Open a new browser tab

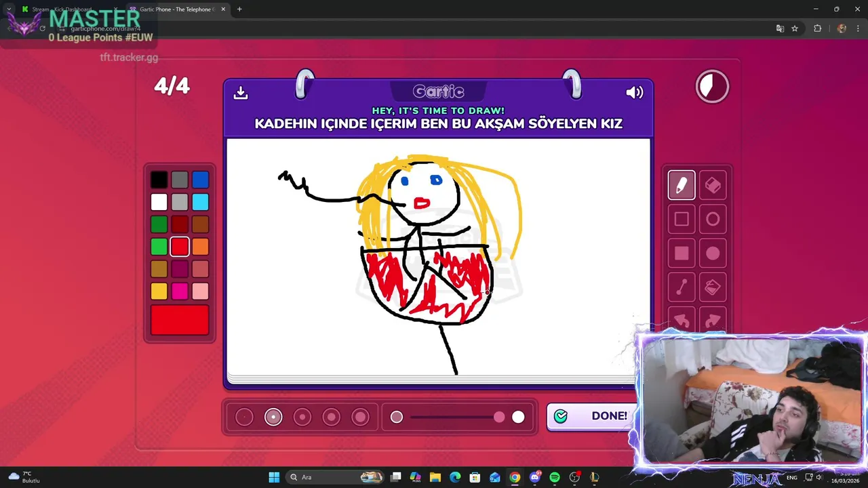(239, 9)
